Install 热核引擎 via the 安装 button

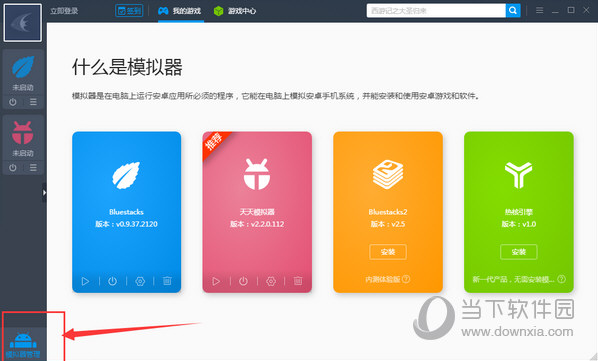pyautogui.click(x=519, y=252)
